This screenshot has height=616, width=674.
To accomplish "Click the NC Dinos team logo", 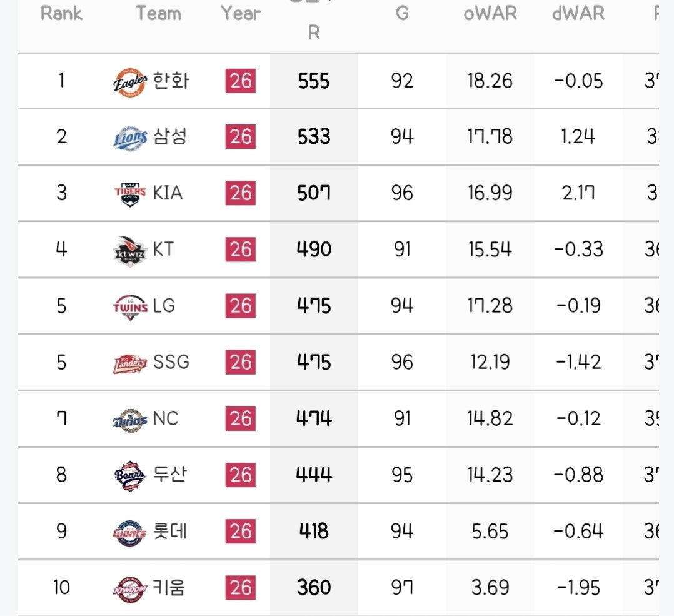I will pos(130,420).
